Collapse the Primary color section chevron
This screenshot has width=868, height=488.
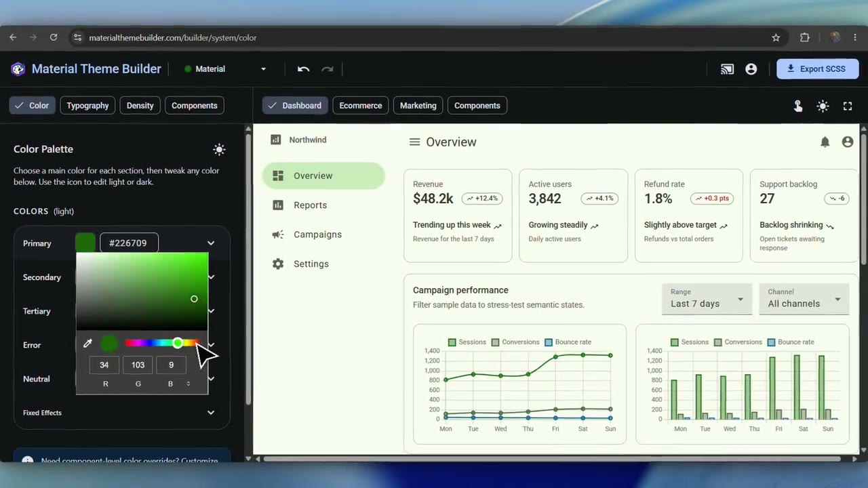tap(211, 243)
